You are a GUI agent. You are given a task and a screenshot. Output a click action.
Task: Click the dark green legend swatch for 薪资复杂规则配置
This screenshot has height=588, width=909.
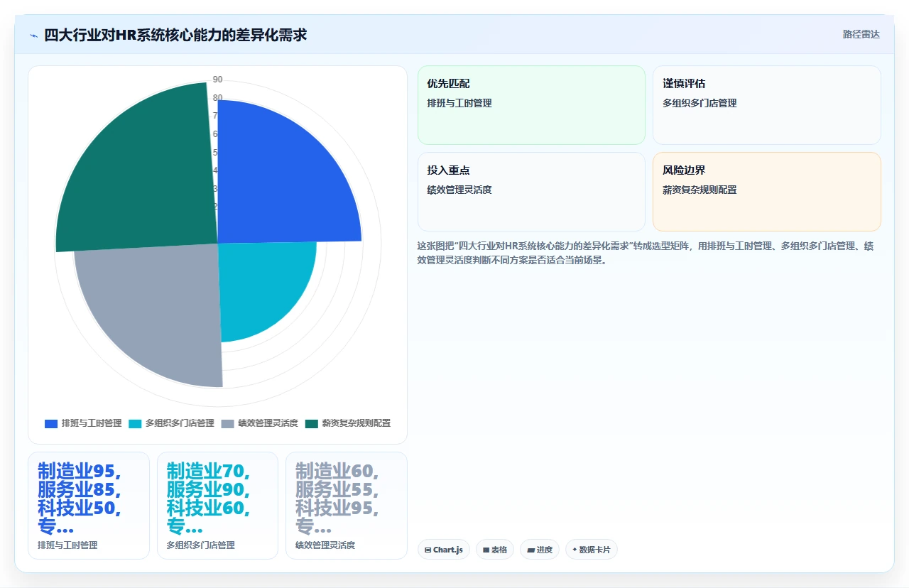[312, 423]
